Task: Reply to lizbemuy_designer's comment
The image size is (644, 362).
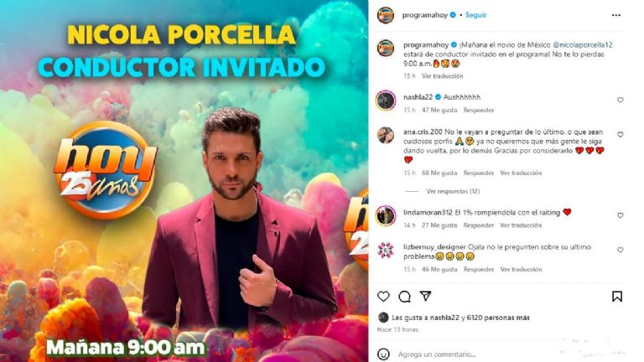Action: point(479,269)
